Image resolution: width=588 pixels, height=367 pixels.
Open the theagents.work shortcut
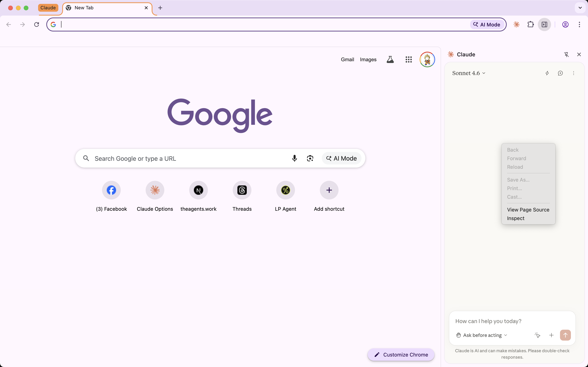click(198, 196)
